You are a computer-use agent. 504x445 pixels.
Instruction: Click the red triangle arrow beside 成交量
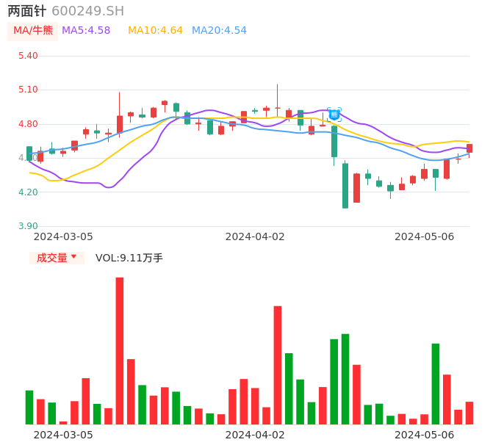[x=73, y=257]
